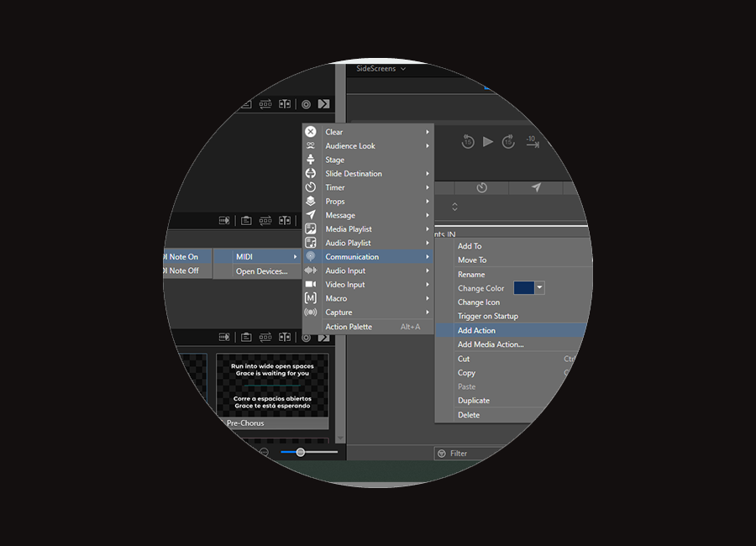Click the Clear X circle icon

click(311, 132)
